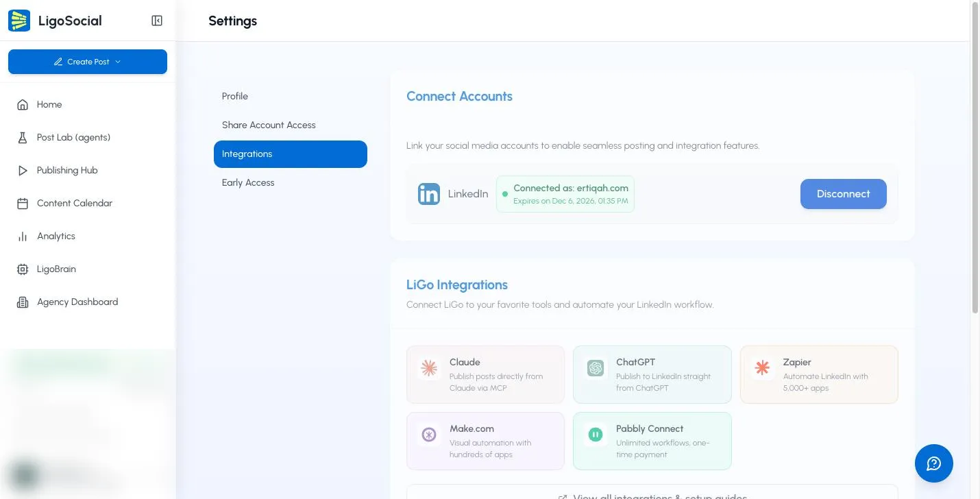The width and height of the screenshot is (980, 499).
Task: Select the Integrations settings tab
Action: 291,154
